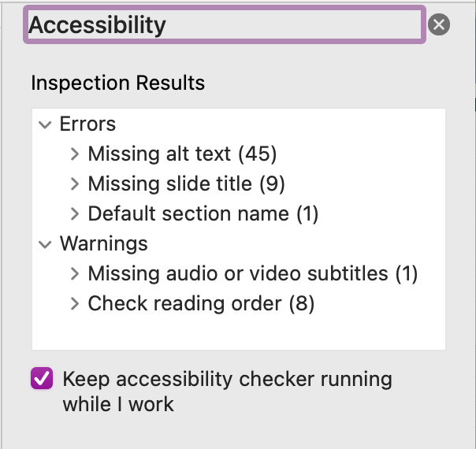
Task: Expand the Check reading order arrow
Action: [75, 304]
